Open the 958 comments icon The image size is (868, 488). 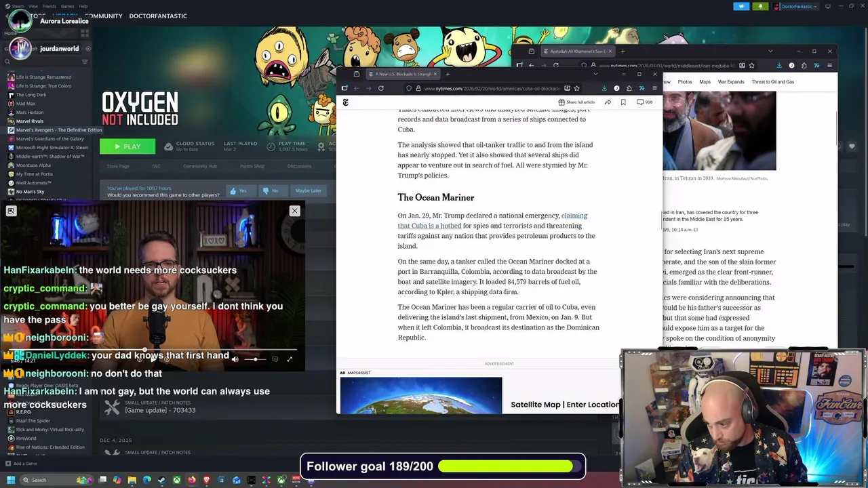tap(644, 102)
